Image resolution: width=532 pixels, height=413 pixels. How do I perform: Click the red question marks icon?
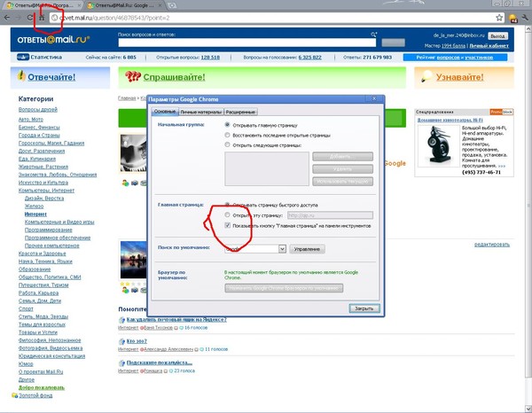click(133, 76)
